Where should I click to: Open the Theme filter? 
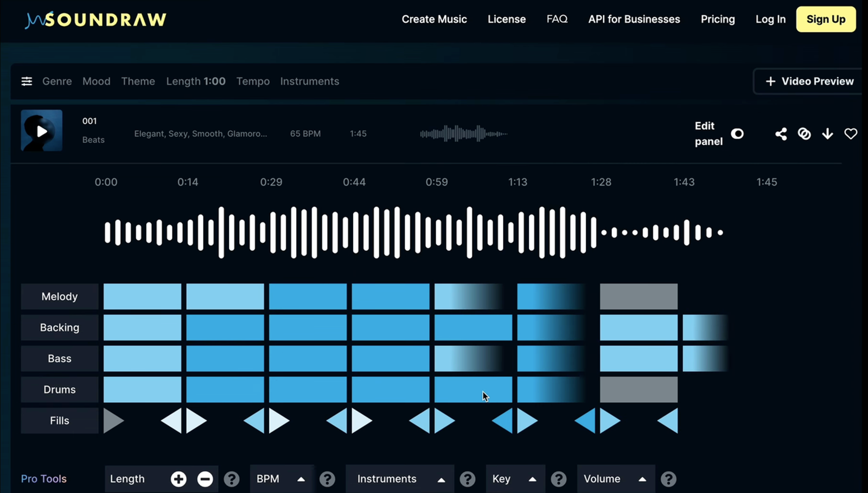click(138, 81)
